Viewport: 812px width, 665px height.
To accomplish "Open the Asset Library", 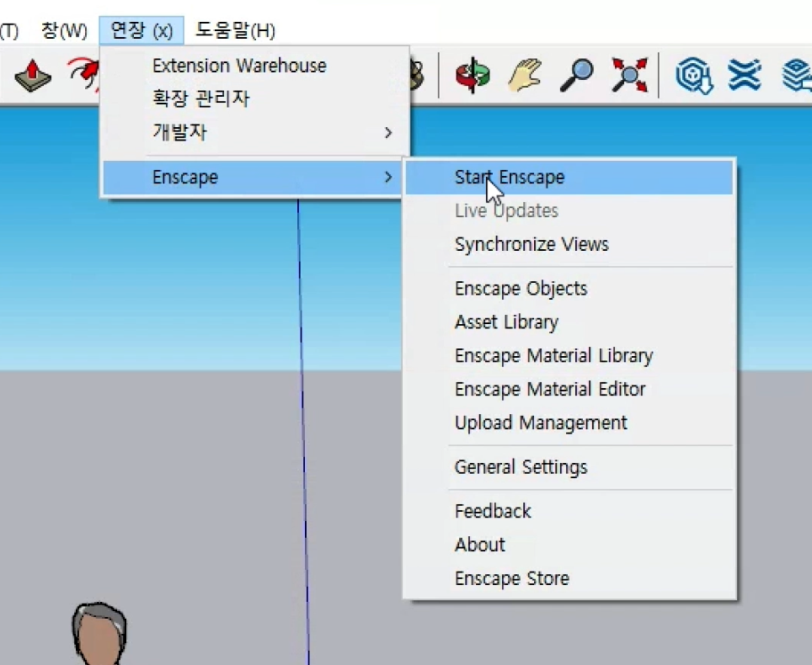I will pyautogui.click(x=569, y=322).
